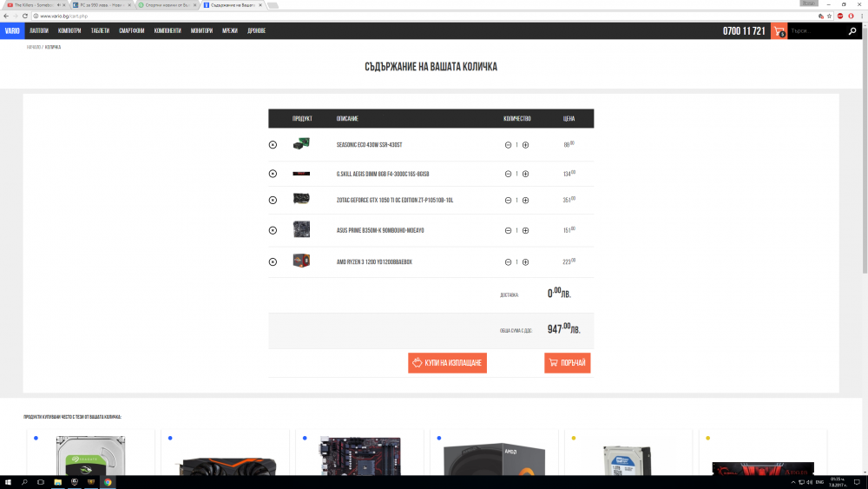
Task: Open the Дронове menu
Action: [x=256, y=31]
